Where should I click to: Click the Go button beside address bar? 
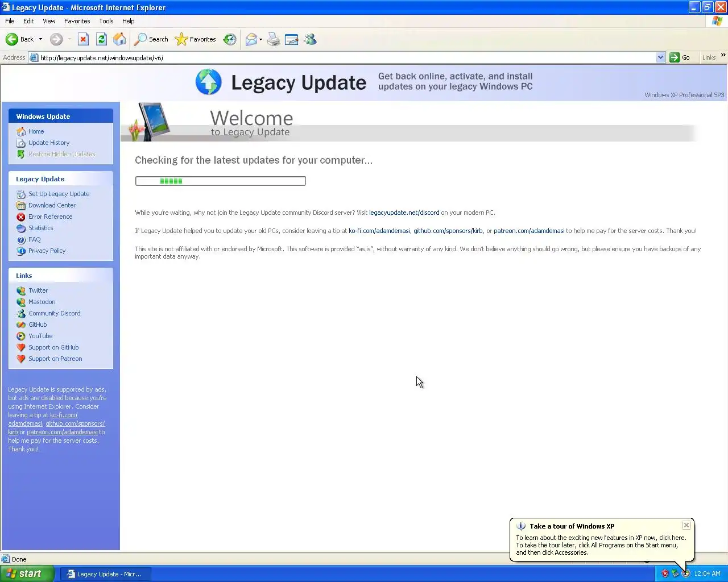[x=680, y=57]
